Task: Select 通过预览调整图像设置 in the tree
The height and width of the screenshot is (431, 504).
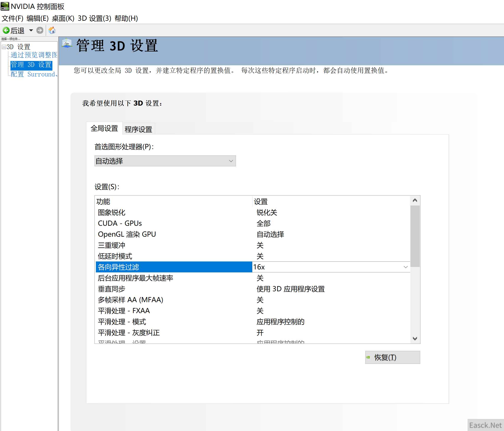Action: tap(34, 55)
